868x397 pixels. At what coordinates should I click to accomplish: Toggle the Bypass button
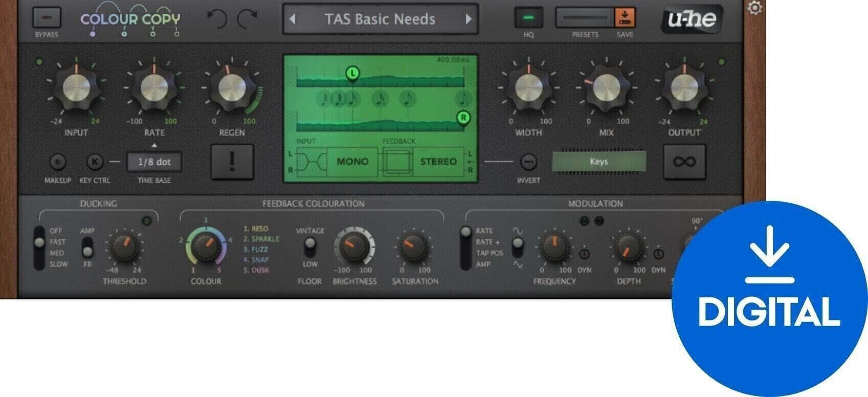point(47,18)
